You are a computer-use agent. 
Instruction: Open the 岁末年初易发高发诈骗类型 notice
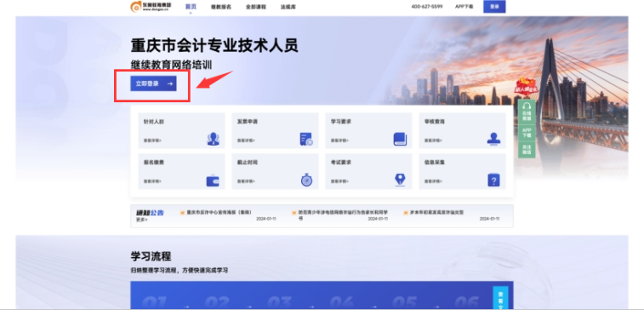(x=436, y=213)
